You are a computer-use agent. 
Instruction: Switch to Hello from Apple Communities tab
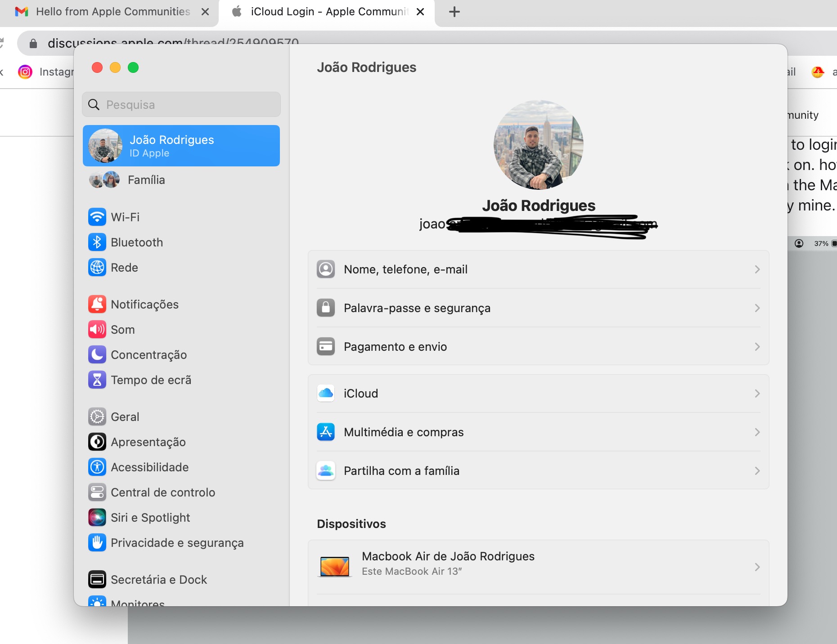coord(108,12)
